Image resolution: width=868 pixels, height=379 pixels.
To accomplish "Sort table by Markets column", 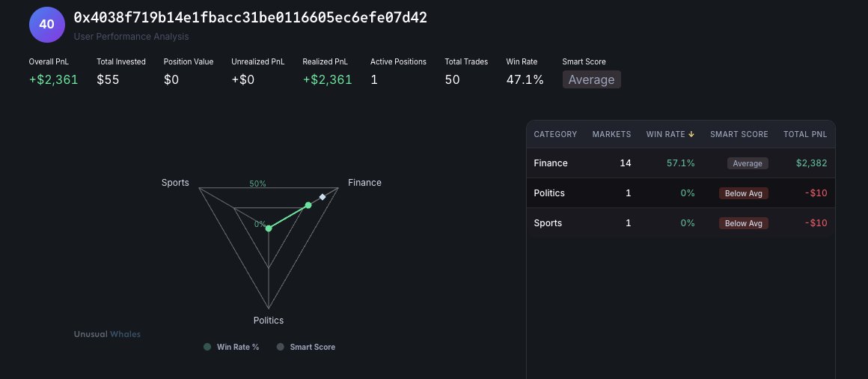I will (611, 134).
